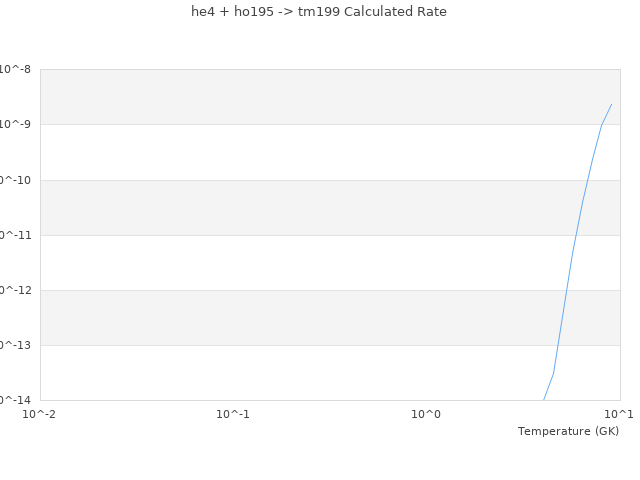Viewport: 640px width, 480px height.
Task: Click the bottom start of the blue curve
Action: pyautogui.click(x=544, y=399)
